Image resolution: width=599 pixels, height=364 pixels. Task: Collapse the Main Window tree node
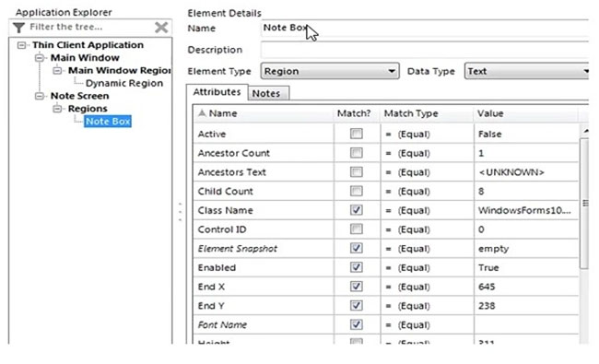tap(40, 58)
